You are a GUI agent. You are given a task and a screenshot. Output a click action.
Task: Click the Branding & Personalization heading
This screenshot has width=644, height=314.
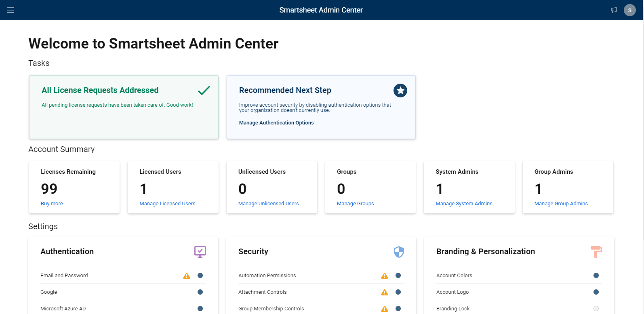coord(486,251)
